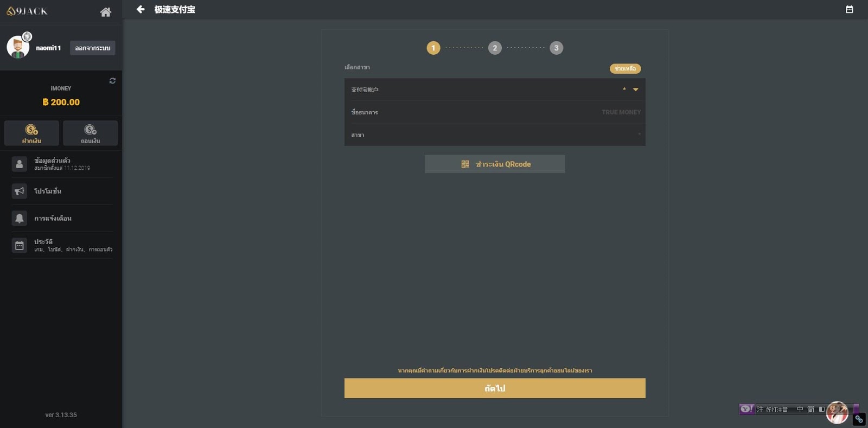Click the yellow help badge

626,69
